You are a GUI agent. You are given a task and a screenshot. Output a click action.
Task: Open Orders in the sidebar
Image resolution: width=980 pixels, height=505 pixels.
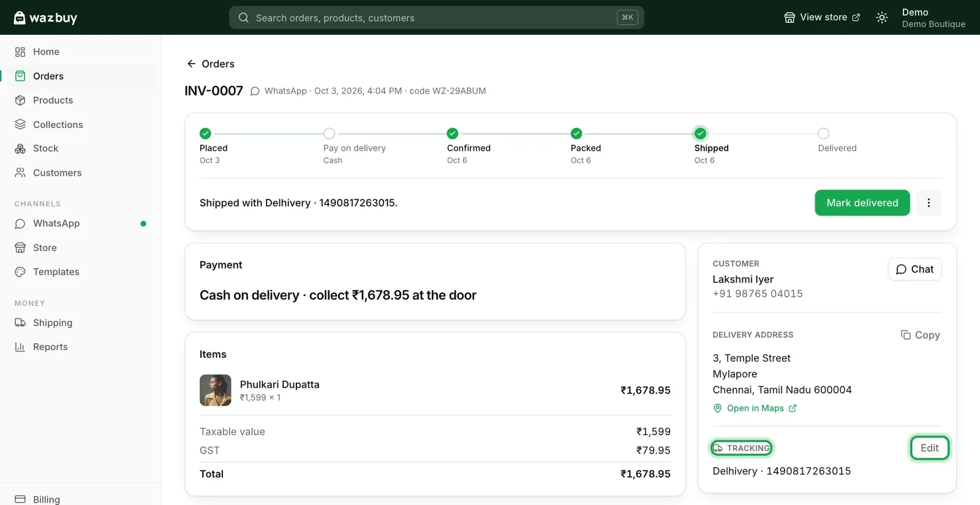coord(48,76)
